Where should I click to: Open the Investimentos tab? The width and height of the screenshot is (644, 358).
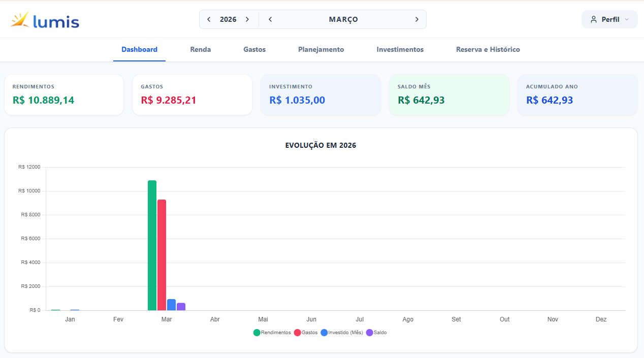400,50
